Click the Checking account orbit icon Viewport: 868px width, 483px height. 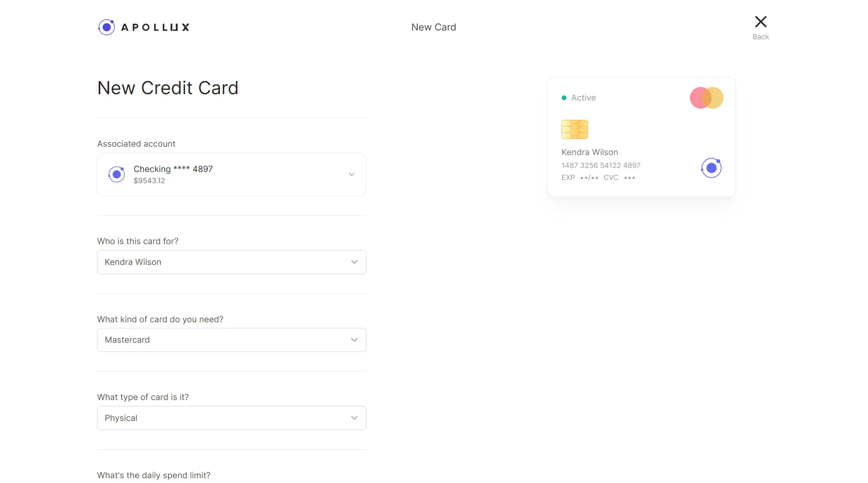(117, 174)
